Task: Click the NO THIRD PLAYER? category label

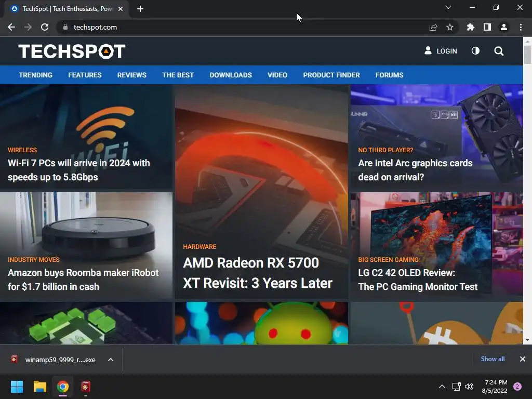Action: click(386, 150)
